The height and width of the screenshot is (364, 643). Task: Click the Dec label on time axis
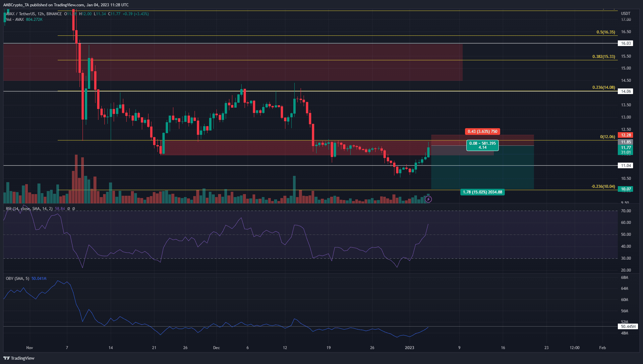point(216,348)
